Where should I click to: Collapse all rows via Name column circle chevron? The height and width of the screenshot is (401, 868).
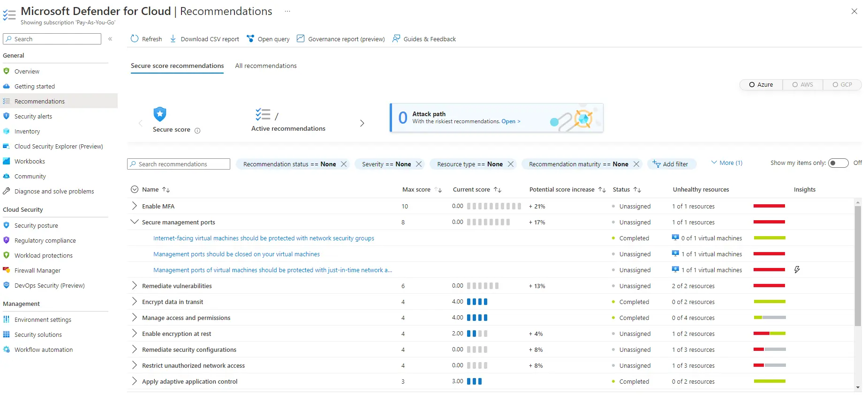(x=135, y=189)
